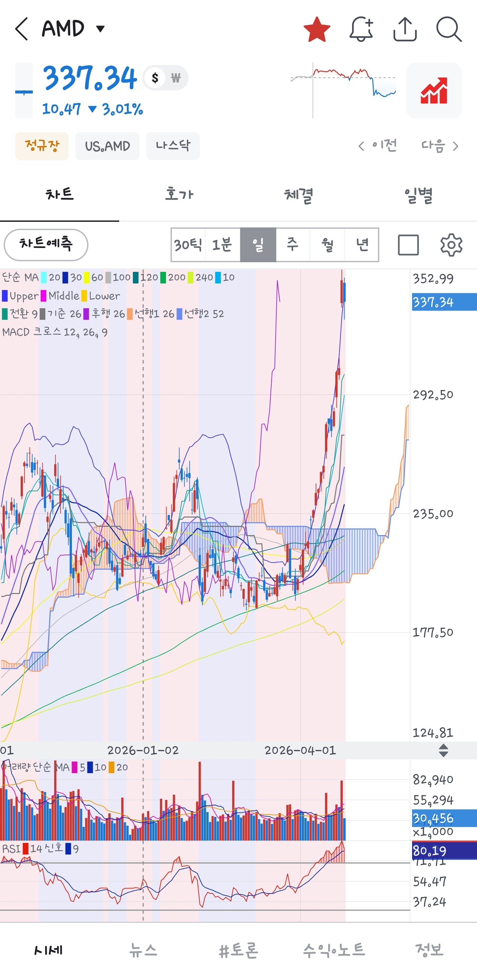Tap the 나스닥 exchange tag

[x=173, y=146]
